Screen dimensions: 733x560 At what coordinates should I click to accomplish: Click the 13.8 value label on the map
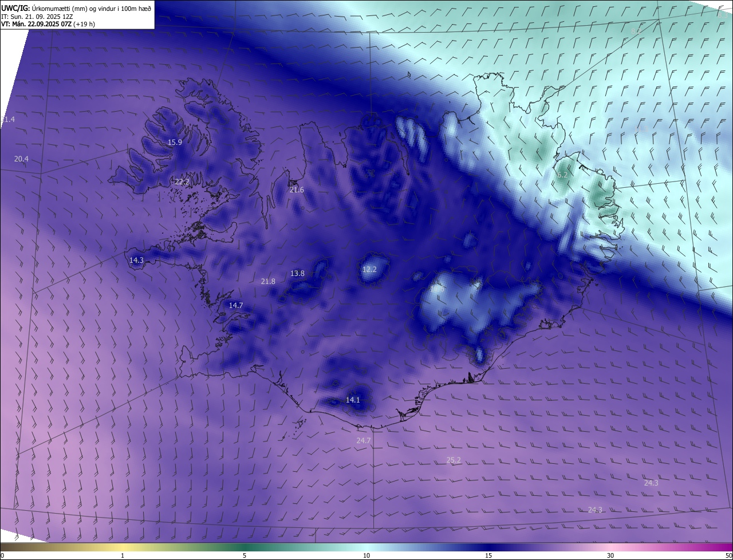pos(297,273)
